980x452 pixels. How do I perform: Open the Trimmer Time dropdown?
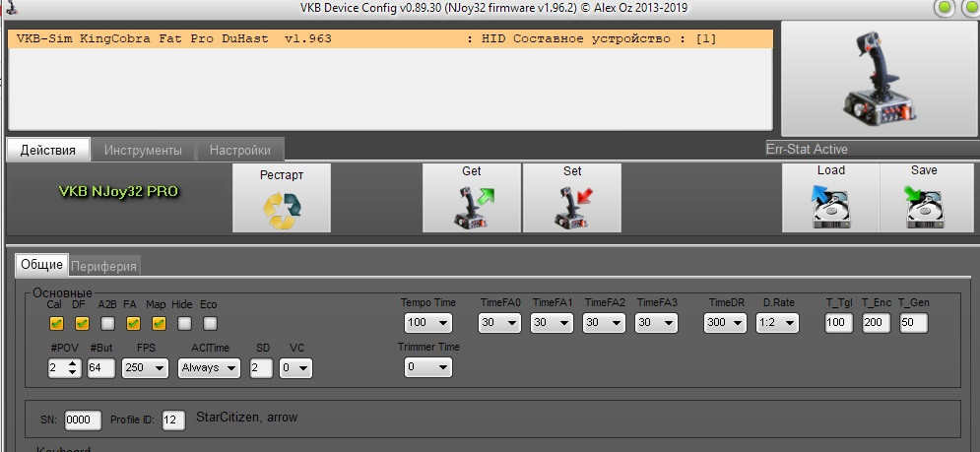(428, 367)
